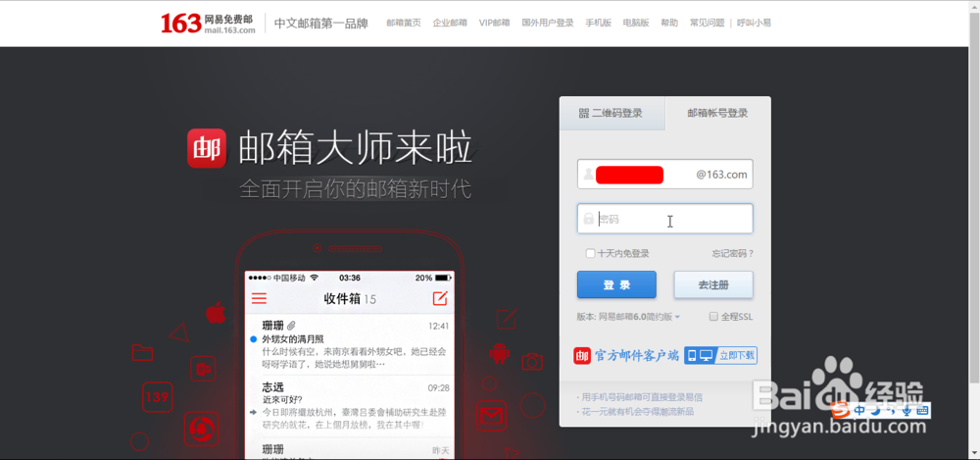Image resolution: width=980 pixels, height=460 pixels.
Task: Click the 密码 password input field
Action: [665, 219]
